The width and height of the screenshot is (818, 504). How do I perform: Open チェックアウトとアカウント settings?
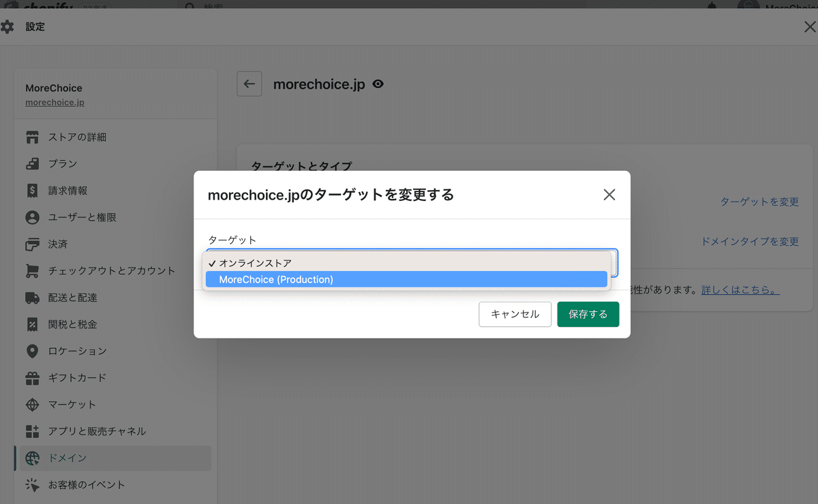point(112,270)
